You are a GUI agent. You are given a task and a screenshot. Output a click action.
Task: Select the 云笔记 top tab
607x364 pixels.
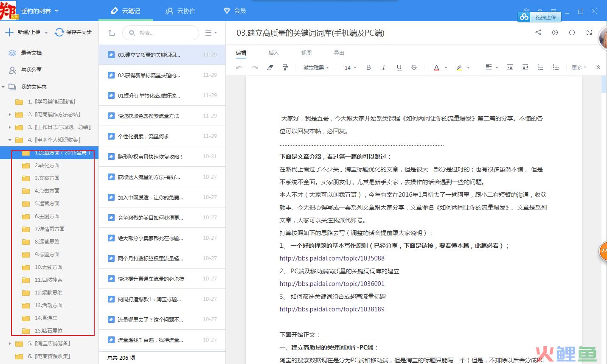pyautogui.click(x=125, y=11)
